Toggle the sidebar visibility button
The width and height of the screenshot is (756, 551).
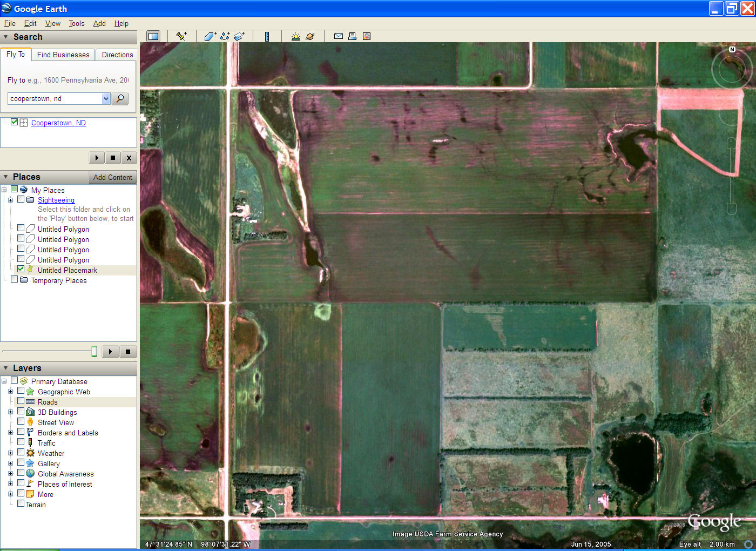153,36
